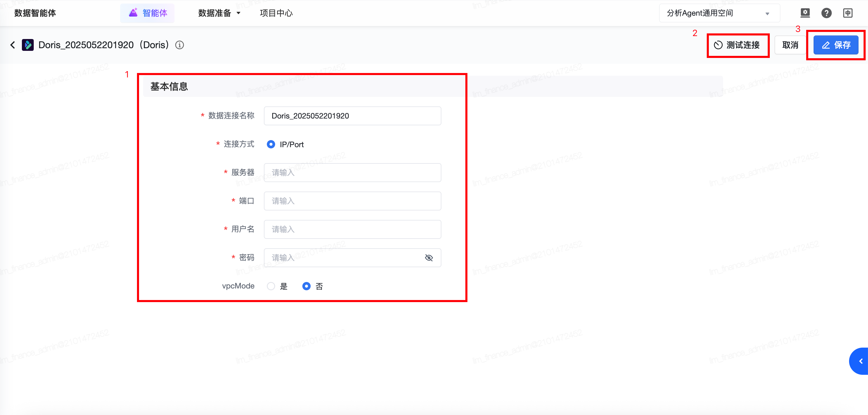Click the back arrow beside Doris title
This screenshot has width=868, height=415.
13,45
